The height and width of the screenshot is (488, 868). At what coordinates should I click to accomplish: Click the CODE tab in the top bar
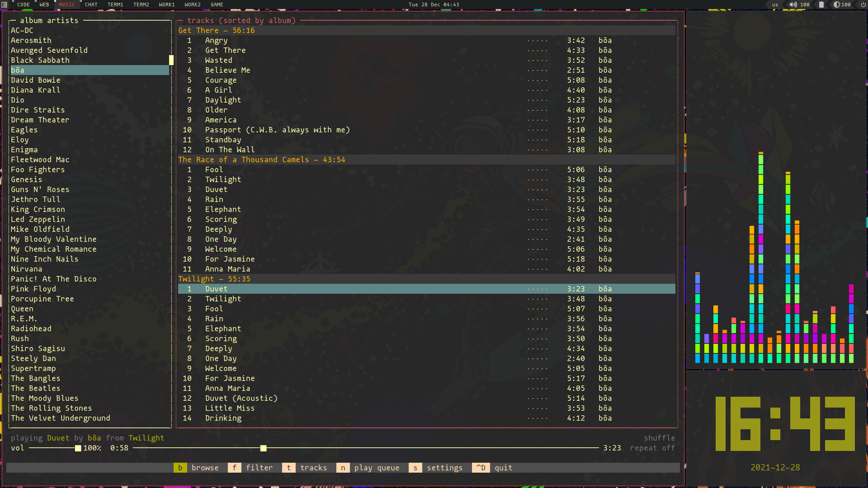coord(23,5)
